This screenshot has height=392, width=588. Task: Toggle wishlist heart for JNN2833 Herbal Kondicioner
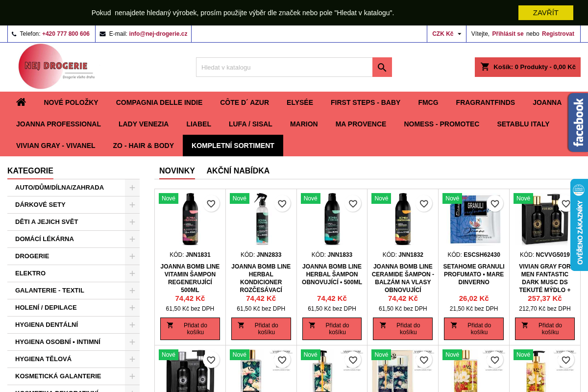(282, 204)
